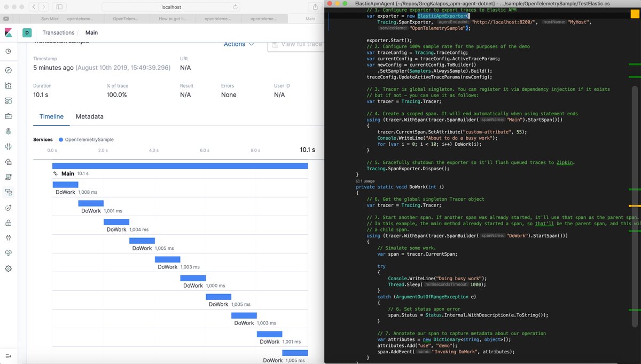Viewport: 641px width, 364px height.
Task: Select the highlighted APM app icon
Action: tap(7, 192)
